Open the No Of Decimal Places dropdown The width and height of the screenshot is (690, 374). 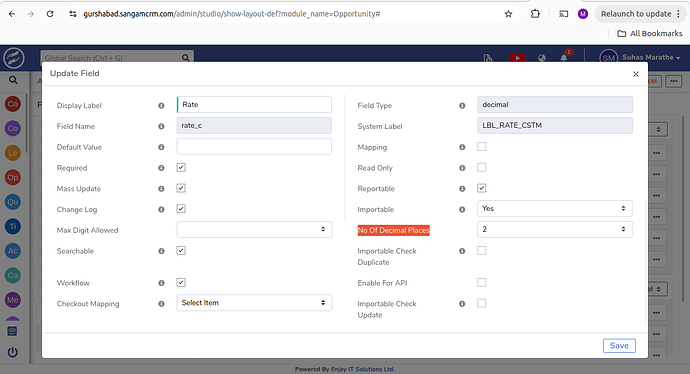[554, 229]
